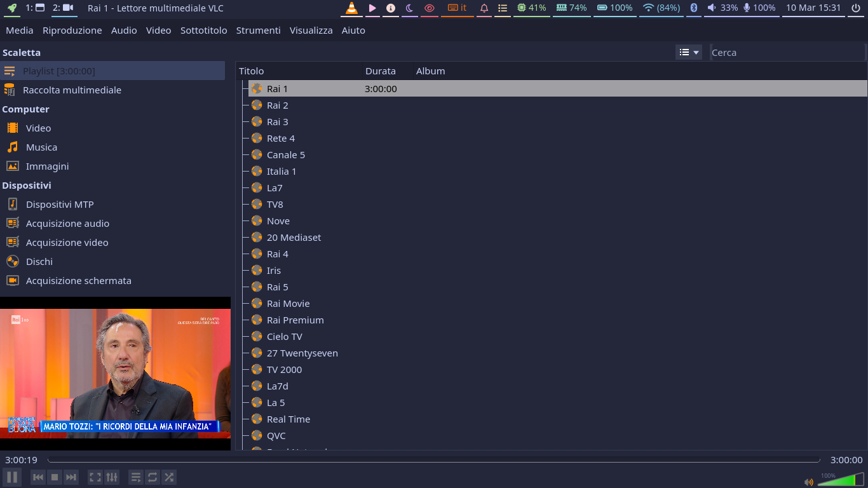
Task: Select Video under Computer
Action: tap(112, 128)
